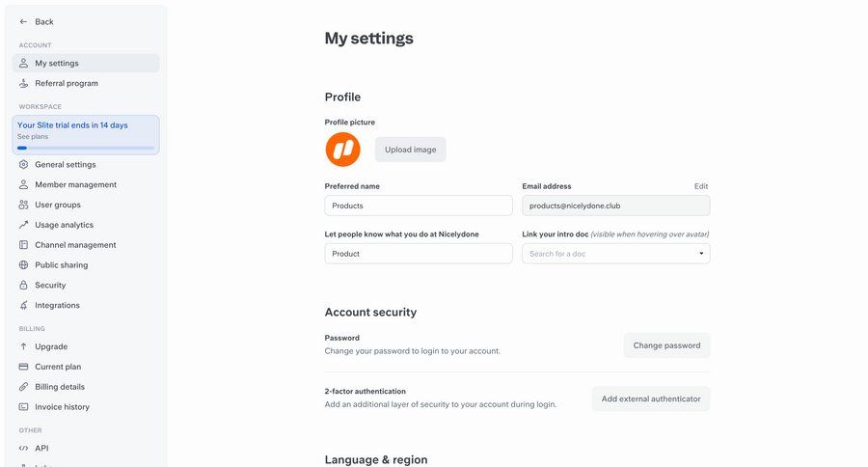Open the intro doc search dropdown

click(615, 254)
